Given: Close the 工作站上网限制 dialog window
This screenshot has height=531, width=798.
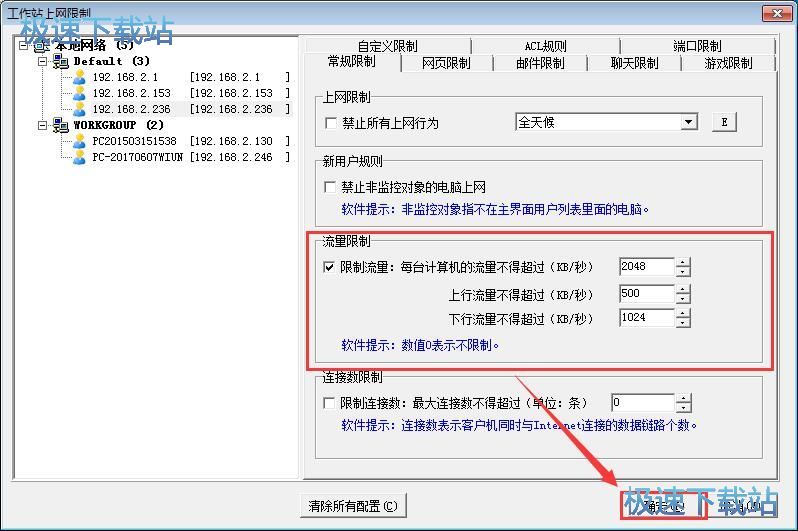Looking at the screenshot, I should tap(777, 14).
